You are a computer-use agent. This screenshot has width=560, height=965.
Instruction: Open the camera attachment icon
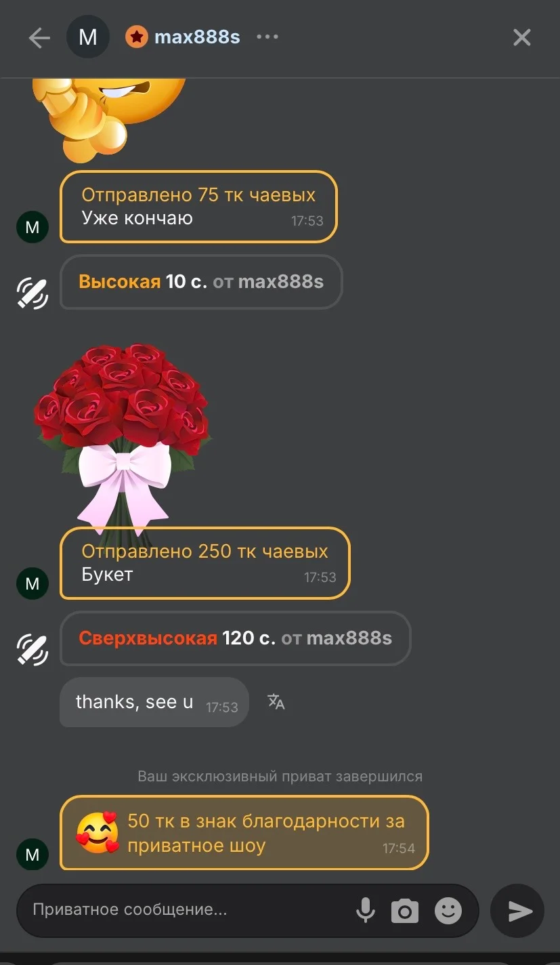pyautogui.click(x=405, y=911)
